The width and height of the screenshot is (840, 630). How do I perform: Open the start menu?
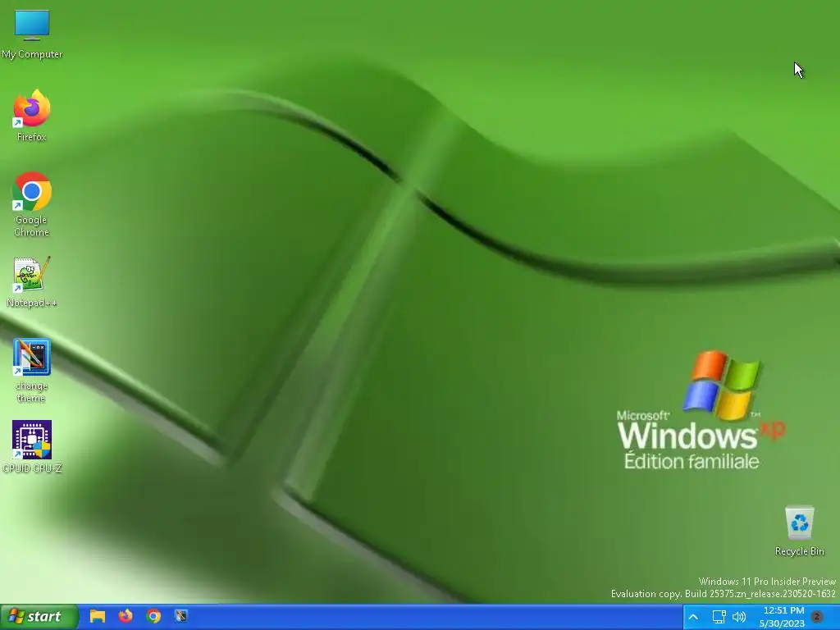click(x=39, y=617)
